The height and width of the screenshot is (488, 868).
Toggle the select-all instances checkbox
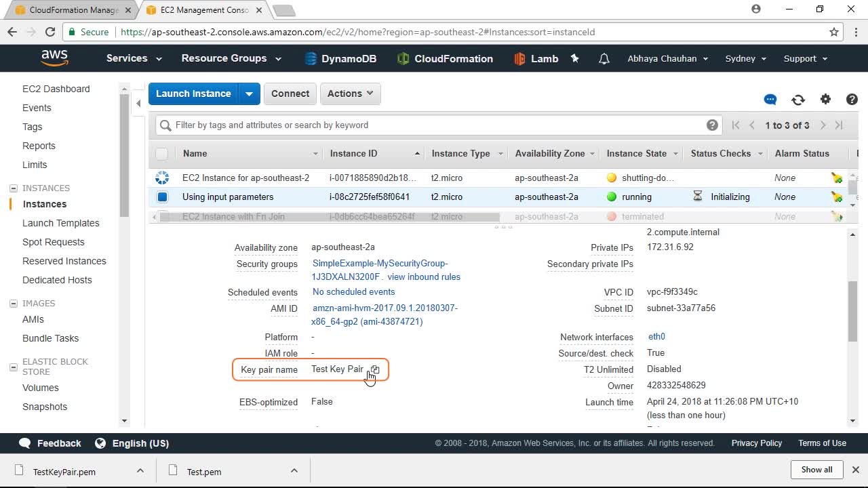[161, 154]
